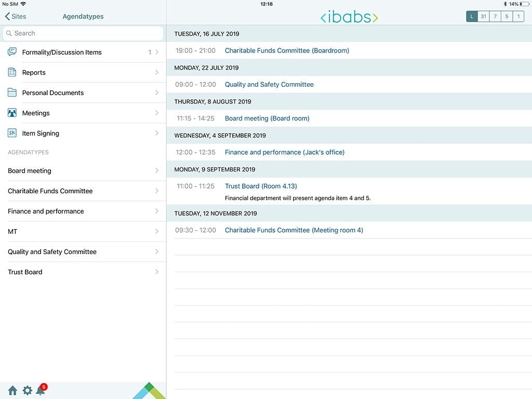Tap the Wi-Fi status icon

click(x=23, y=4)
